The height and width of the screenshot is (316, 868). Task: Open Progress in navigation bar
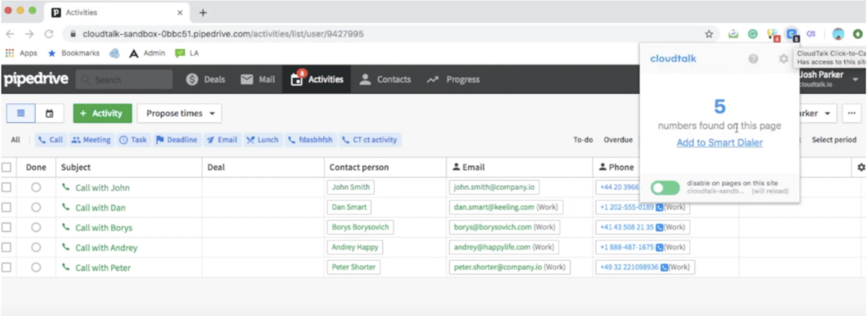point(453,79)
